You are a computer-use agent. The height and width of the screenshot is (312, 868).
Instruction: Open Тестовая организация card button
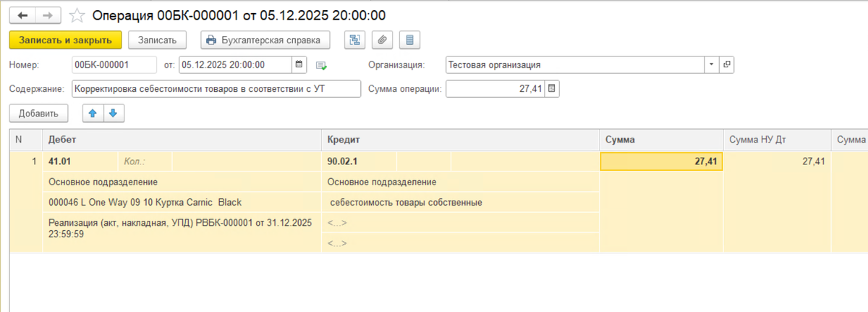pos(726,65)
